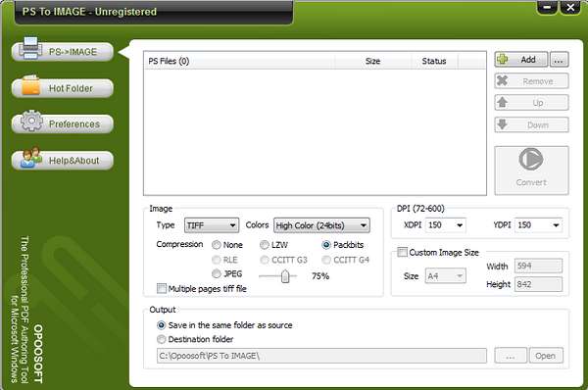Open the XDPI value dropdown
Viewport: 588px width, 390px height.
[446, 225]
